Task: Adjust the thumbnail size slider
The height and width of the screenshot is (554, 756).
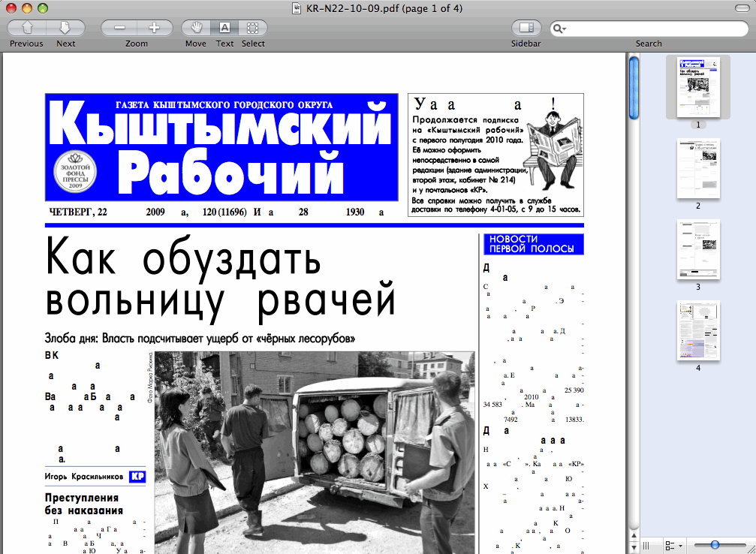Action: [715, 545]
